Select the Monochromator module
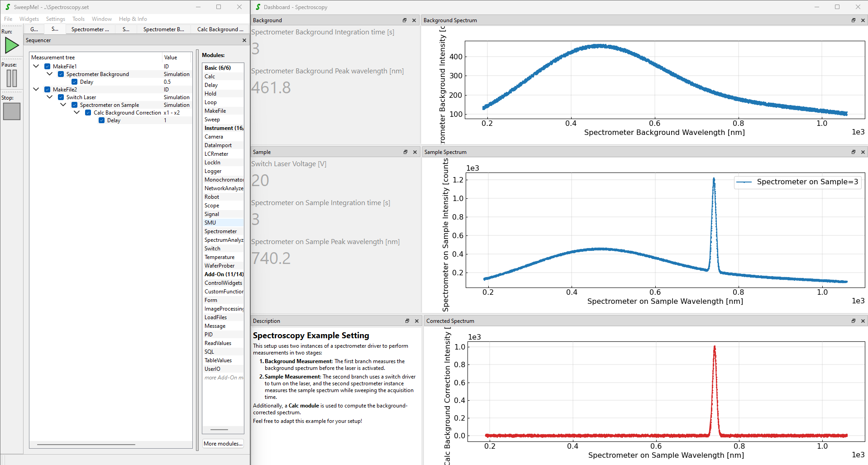This screenshot has width=868, height=465. pos(224,180)
